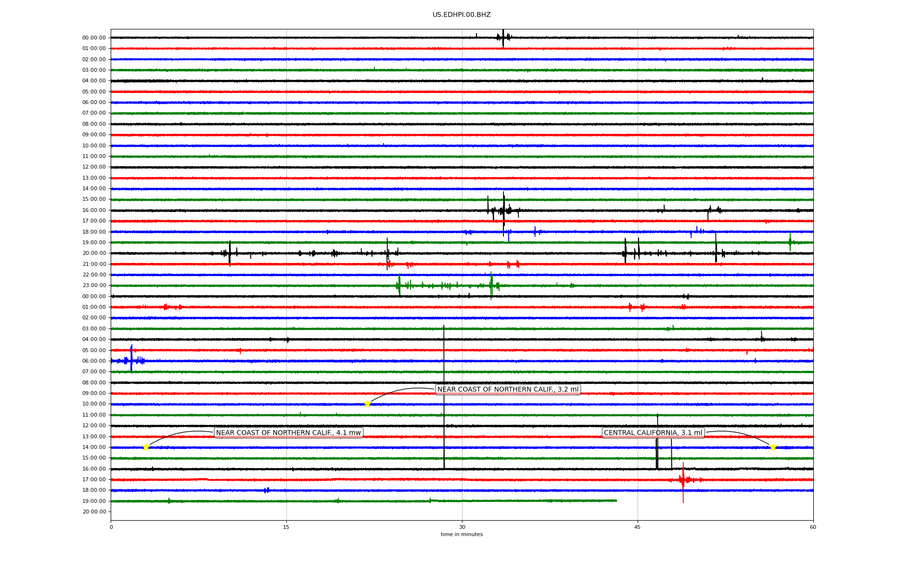924x578 pixels.
Task: Click the red spike on the lower 17:00:00 trace
Action: point(683,479)
